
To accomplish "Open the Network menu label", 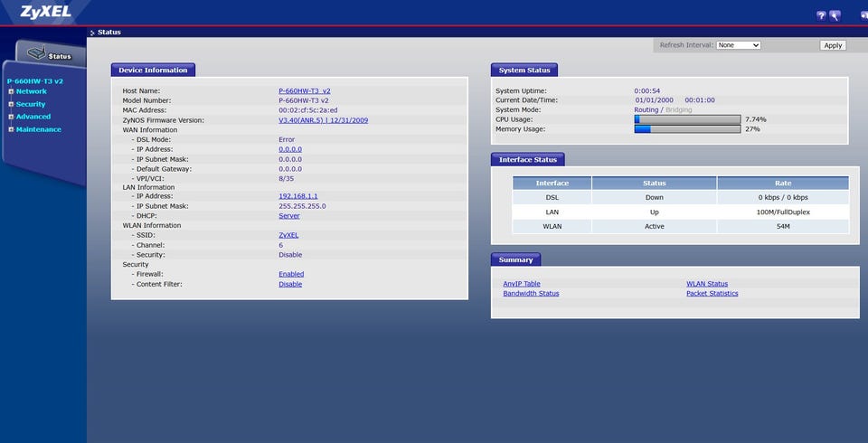I will 32,91.
